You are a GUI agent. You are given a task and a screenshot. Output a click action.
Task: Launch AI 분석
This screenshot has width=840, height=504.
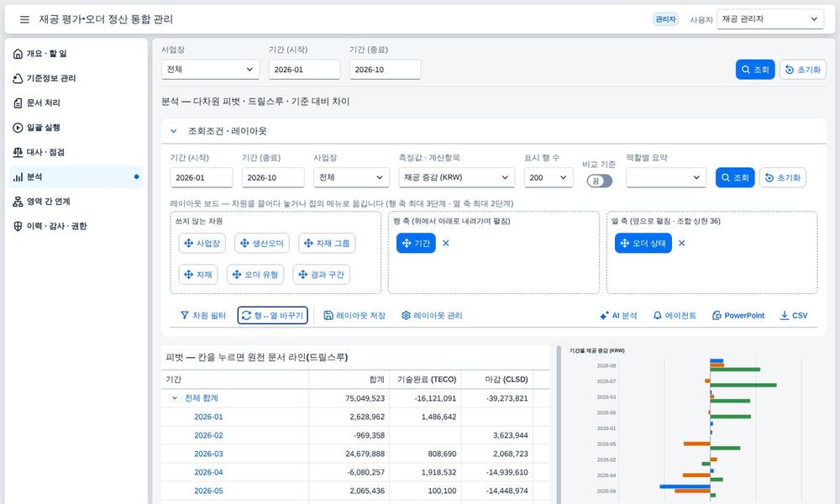click(618, 316)
